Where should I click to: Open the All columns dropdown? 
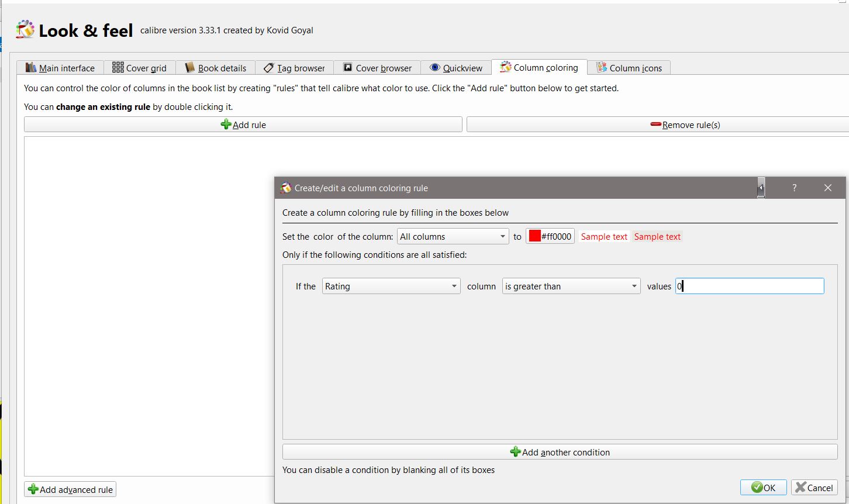(453, 237)
